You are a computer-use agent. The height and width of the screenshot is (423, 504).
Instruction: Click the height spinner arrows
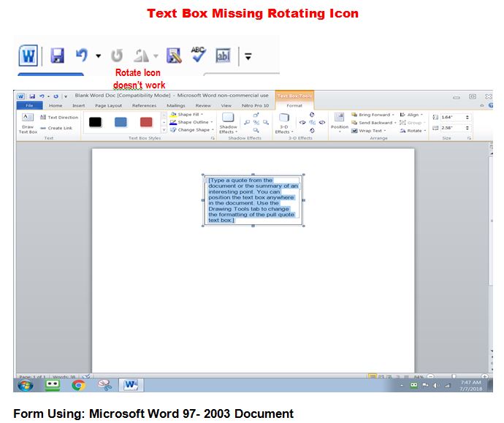point(467,118)
